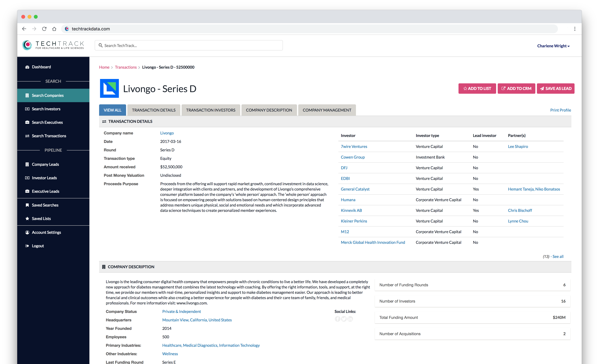Open the DFJ investor link
Viewport: 599px width, 364px height.
(344, 168)
